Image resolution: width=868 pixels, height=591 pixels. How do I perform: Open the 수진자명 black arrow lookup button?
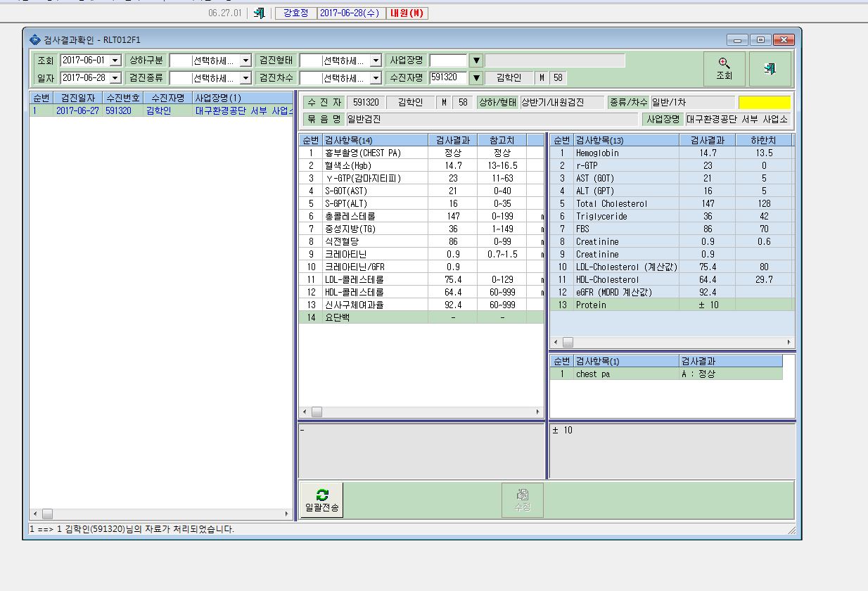pyautogui.click(x=476, y=77)
